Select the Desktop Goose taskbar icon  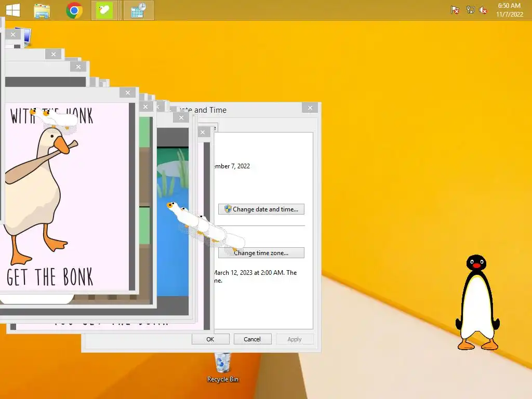coord(104,10)
